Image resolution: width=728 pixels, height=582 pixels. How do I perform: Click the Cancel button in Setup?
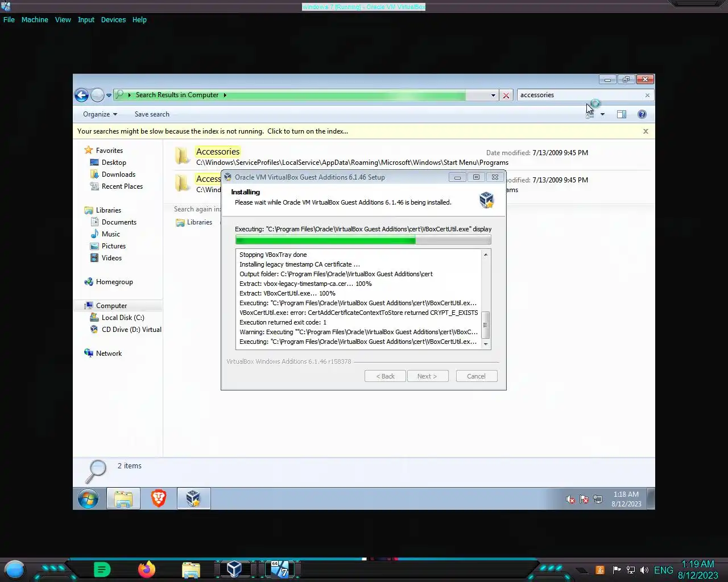(476, 376)
